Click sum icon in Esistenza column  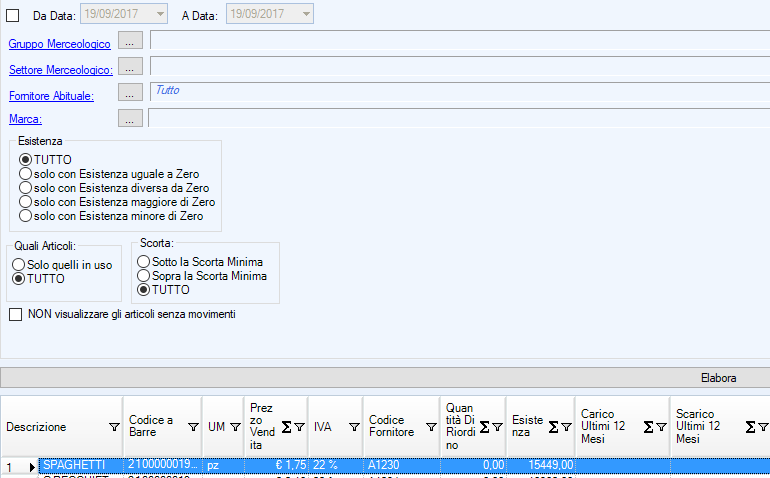point(552,427)
